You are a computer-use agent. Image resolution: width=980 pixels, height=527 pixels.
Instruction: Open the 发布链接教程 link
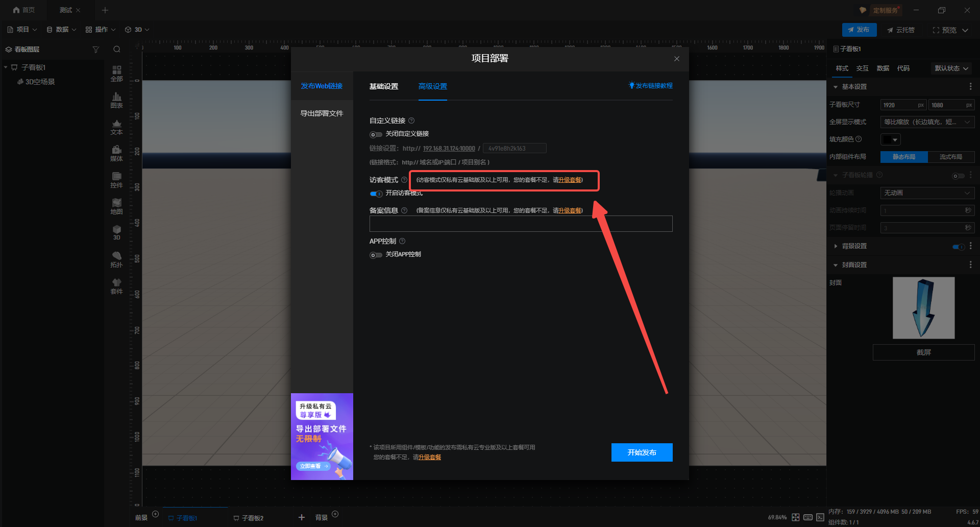click(651, 86)
